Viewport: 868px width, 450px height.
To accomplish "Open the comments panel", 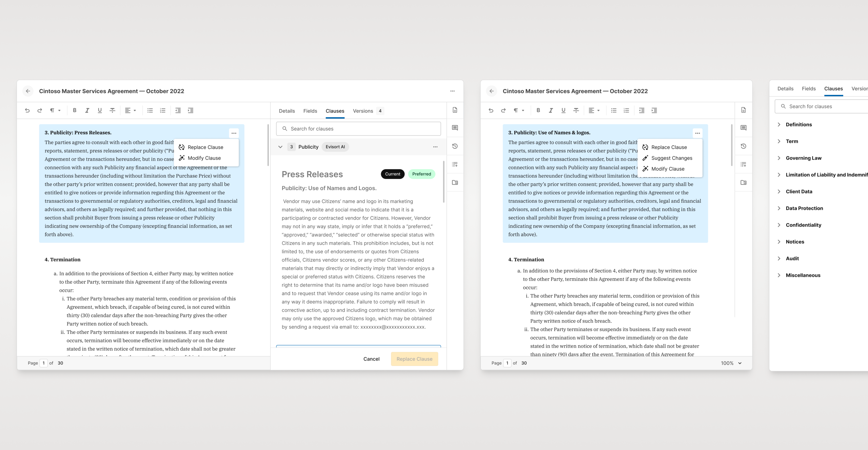I will 455,128.
